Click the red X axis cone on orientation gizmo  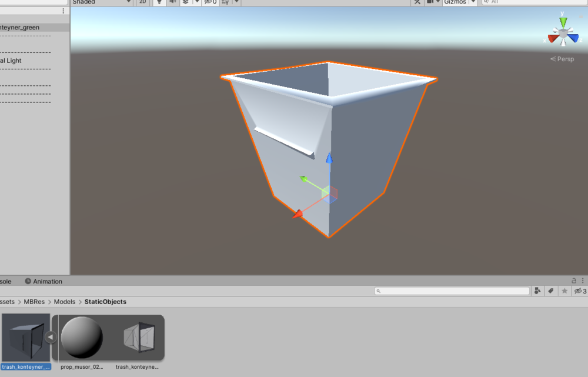point(553,38)
